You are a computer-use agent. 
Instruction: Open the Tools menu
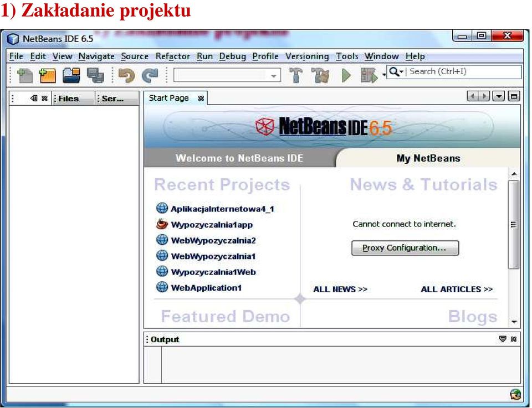[x=347, y=56]
